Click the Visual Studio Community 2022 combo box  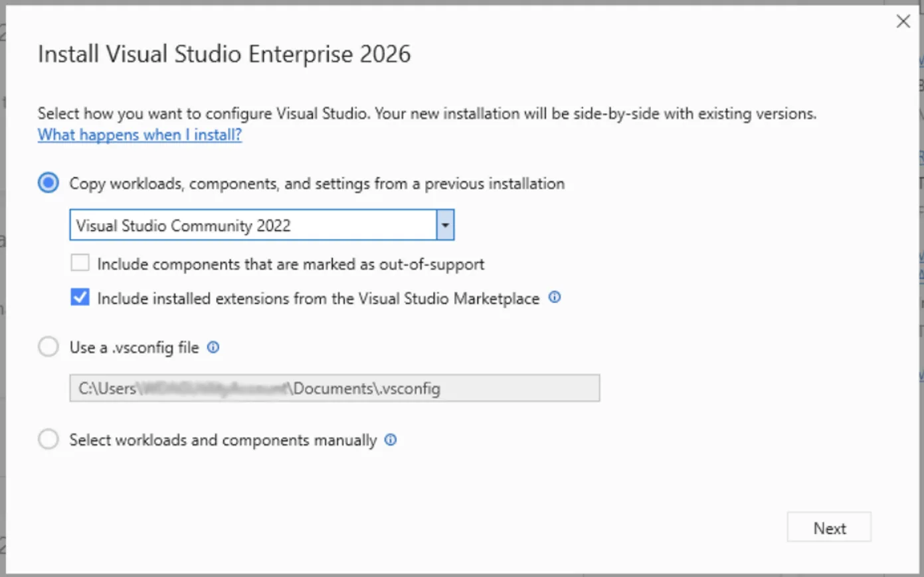[x=252, y=224]
